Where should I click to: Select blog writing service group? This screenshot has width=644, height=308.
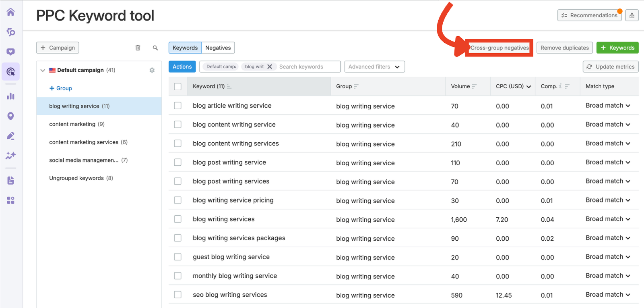coord(99,106)
